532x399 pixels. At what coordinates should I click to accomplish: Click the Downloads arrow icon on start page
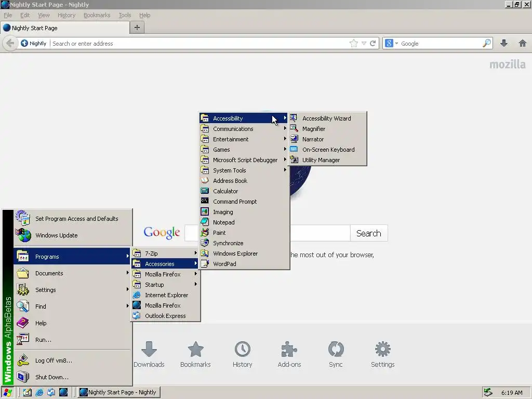pos(149,349)
